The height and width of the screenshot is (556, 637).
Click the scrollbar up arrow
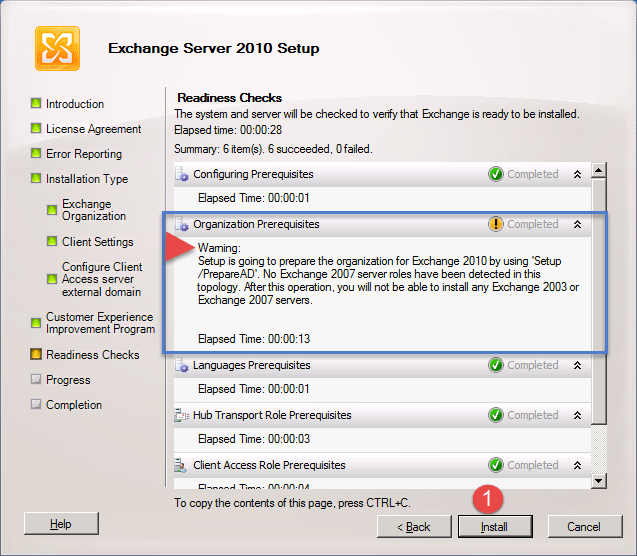click(599, 170)
